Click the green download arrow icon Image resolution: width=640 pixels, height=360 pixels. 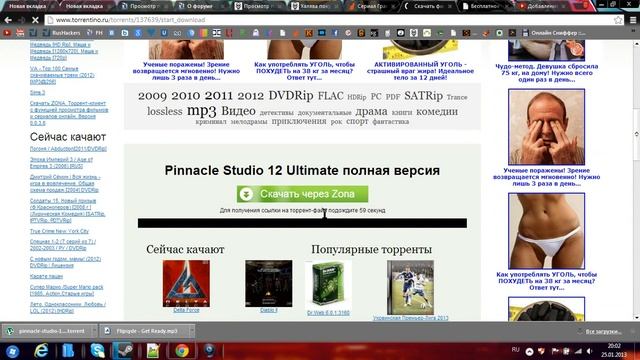click(246, 194)
